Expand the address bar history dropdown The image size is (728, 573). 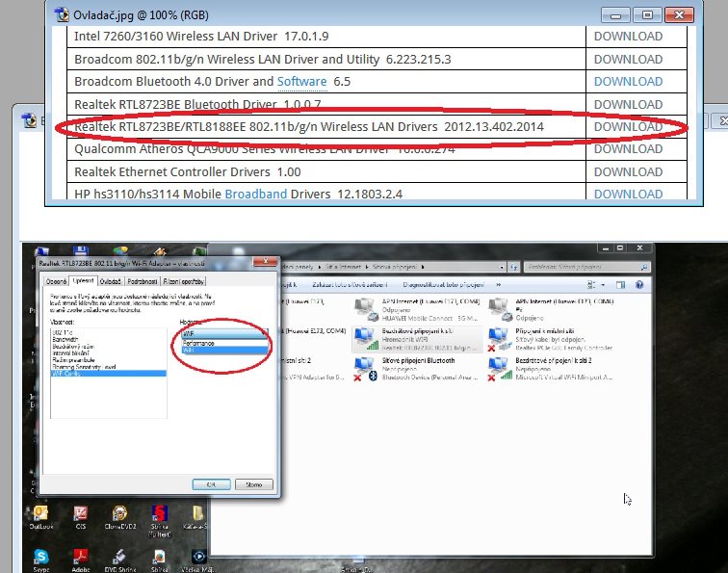502,267
